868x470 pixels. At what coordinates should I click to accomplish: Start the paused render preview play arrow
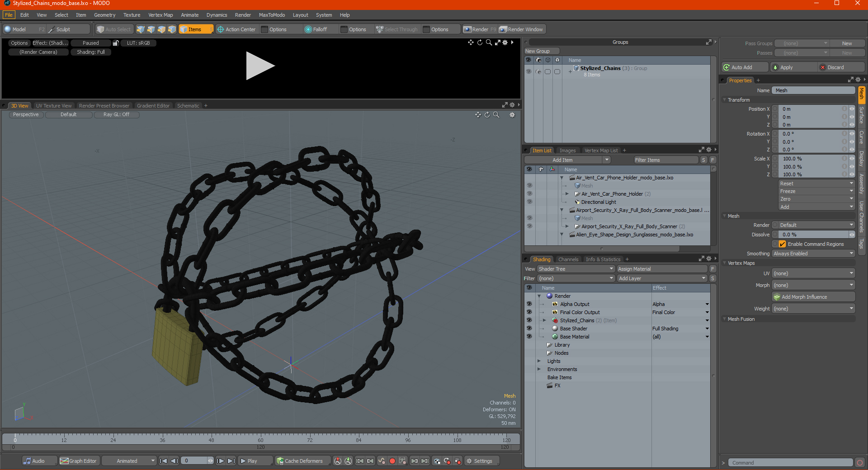pyautogui.click(x=260, y=66)
